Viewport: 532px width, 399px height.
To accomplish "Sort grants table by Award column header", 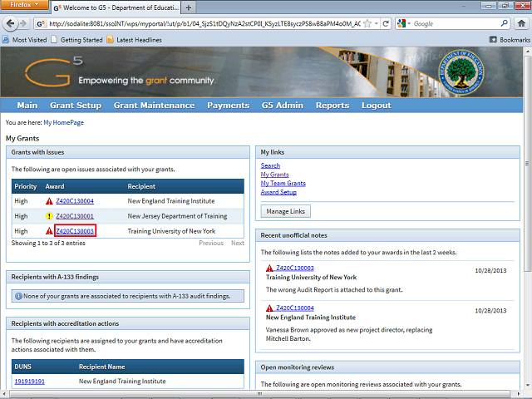I will (x=55, y=186).
